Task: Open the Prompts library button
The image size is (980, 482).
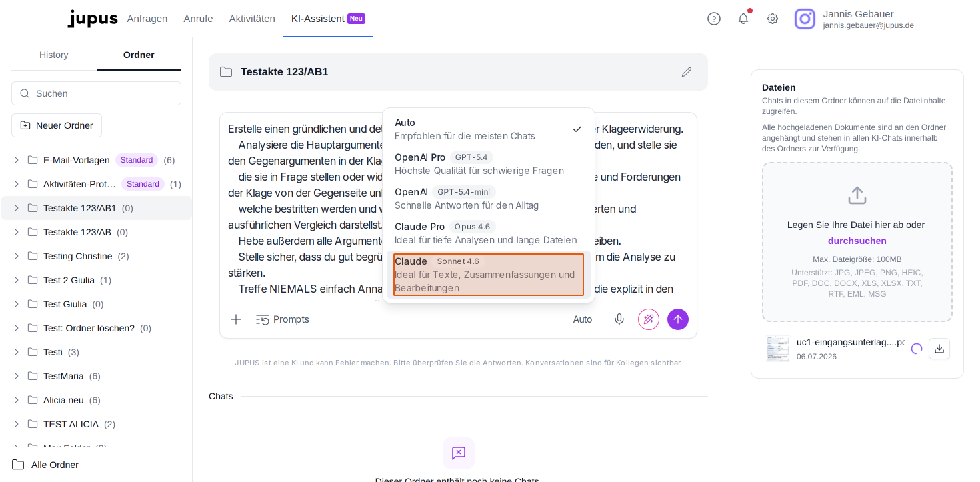Action: (283, 319)
